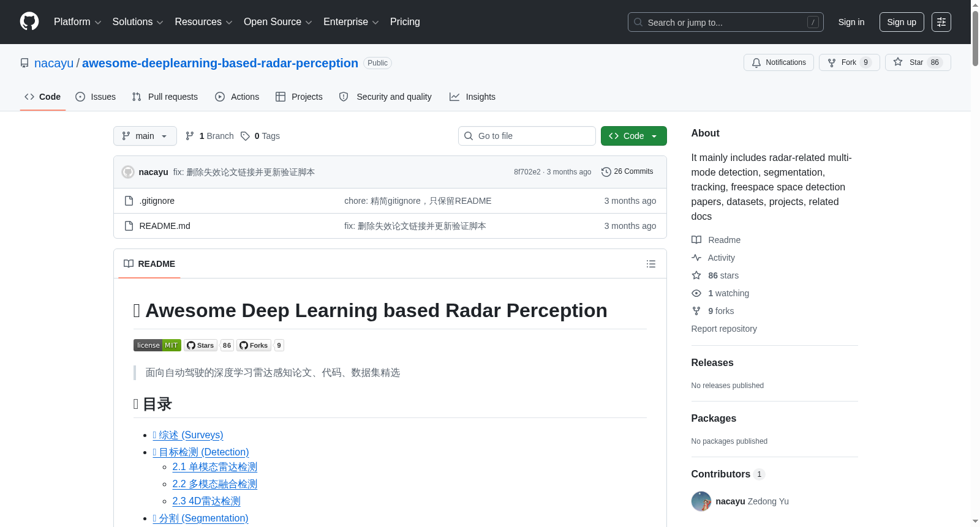Screen dimensions: 980x527
Task: Open the Pricing page
Action: pos(405,22)
